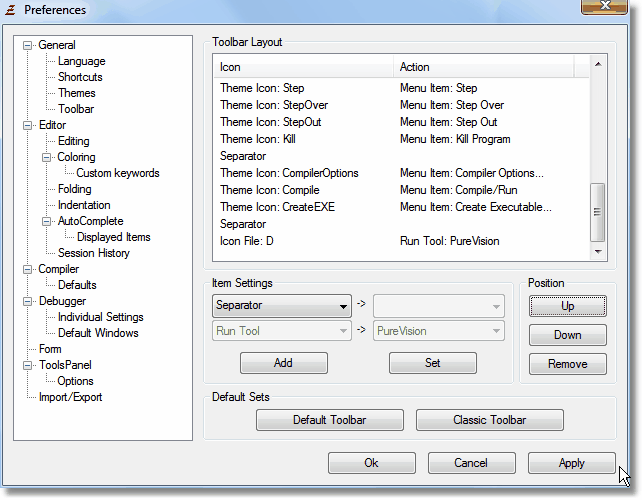Screen dimensions: 642x500
Task: Open the Separator item type dropdown
Action: coord(281,305)
